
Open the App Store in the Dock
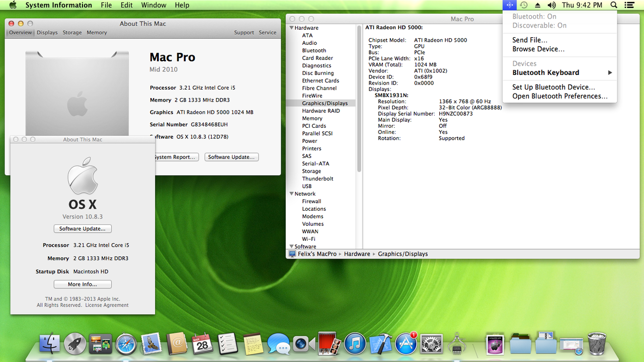pos(406,343)
